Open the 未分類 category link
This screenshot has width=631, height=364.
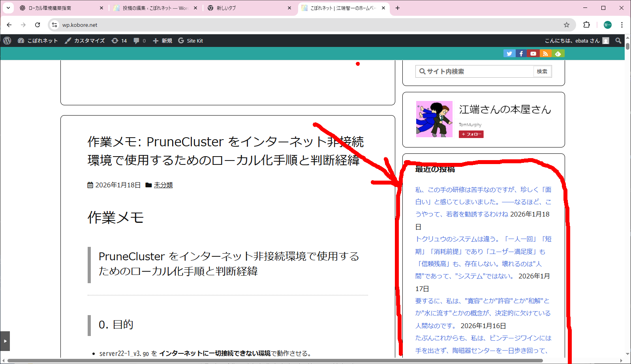163,185
